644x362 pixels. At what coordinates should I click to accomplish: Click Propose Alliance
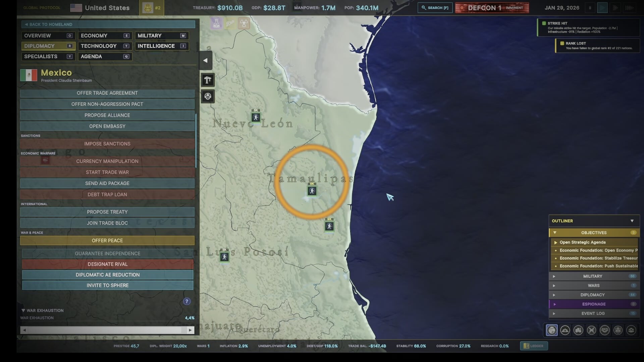point(107,115)
